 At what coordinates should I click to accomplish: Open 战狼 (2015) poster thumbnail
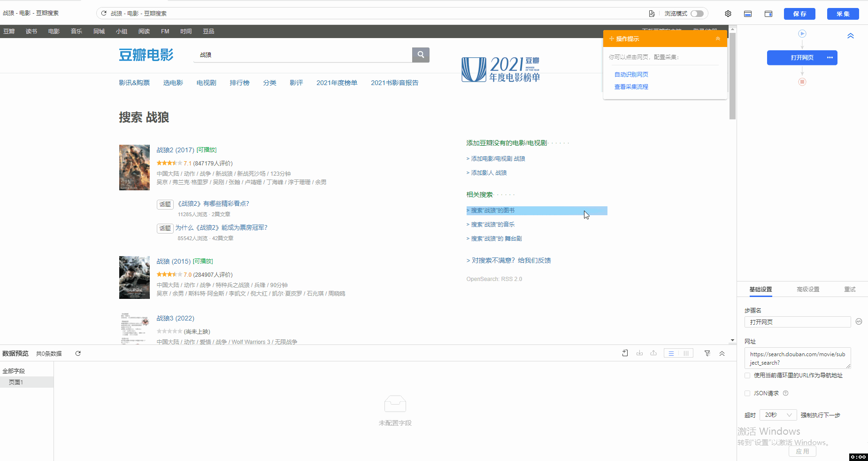(134, 277)
